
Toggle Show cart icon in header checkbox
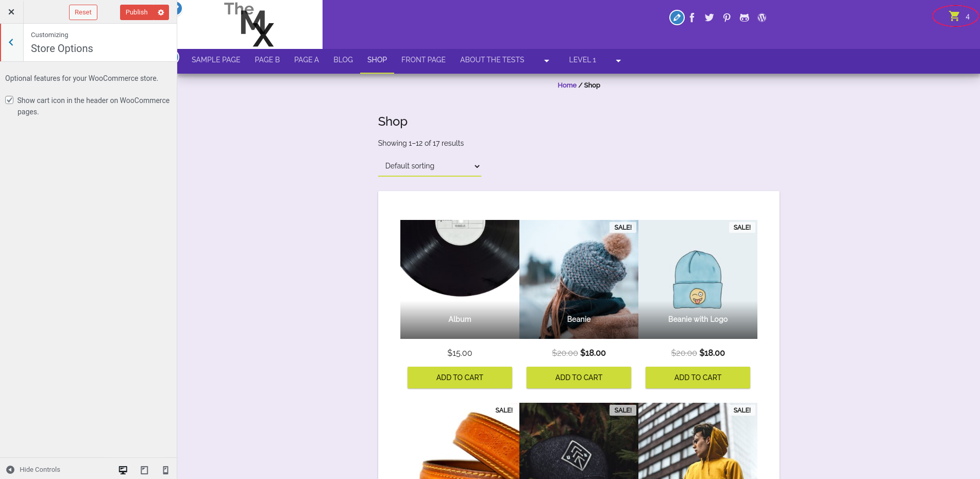click(9, 100)
